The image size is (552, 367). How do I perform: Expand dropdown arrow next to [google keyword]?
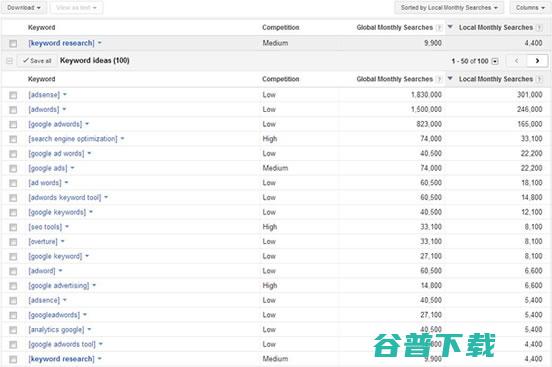87,256
